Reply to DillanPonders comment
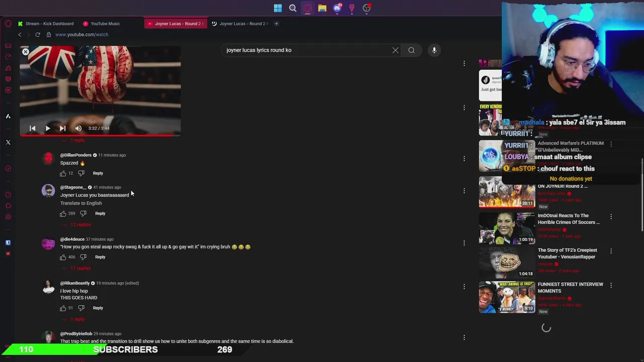 tap(98, 173)
